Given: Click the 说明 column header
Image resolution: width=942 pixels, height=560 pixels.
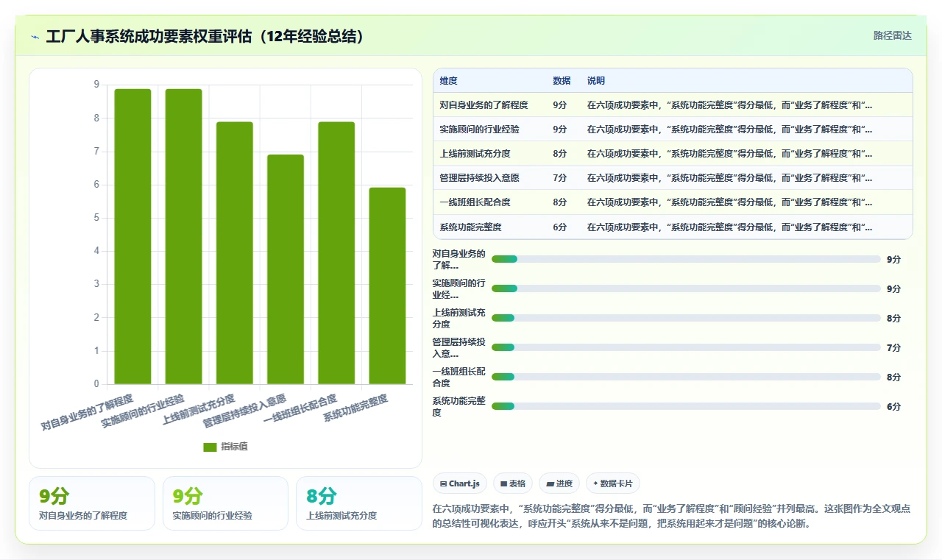Looking at the screenshot, I should [x=596, y=81].
